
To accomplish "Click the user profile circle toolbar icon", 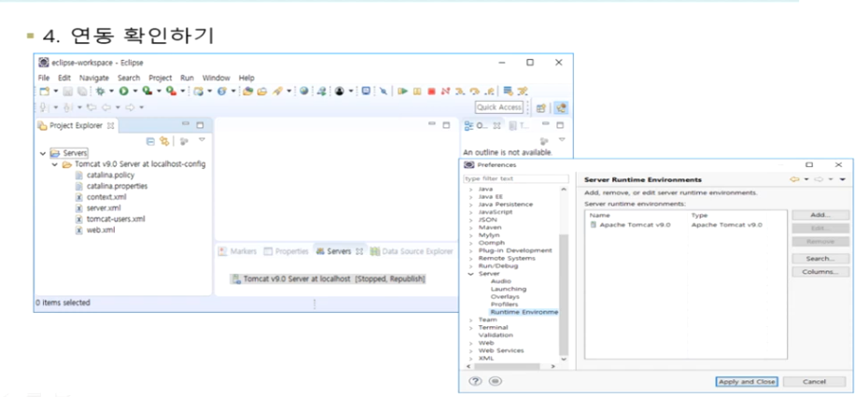I will [x=340, y=92].
